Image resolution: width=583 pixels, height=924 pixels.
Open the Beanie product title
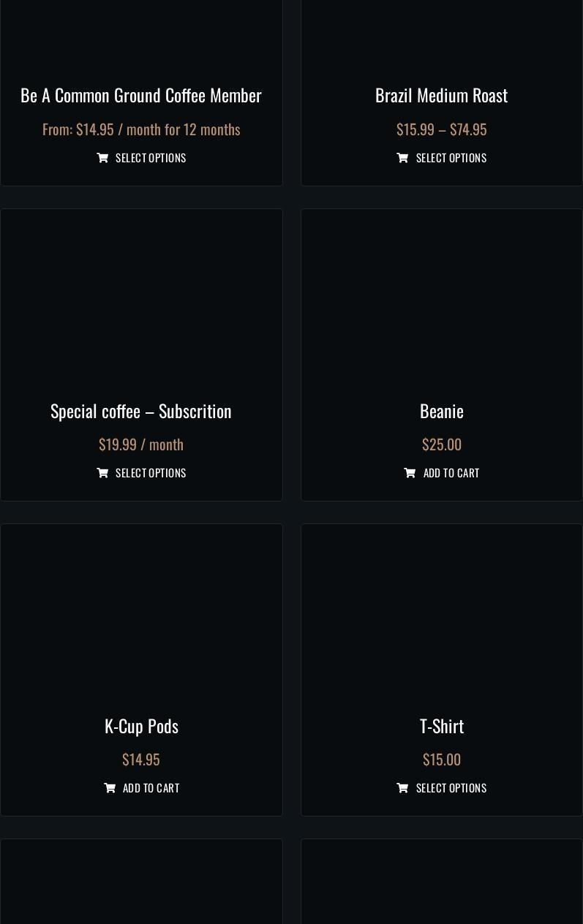click(x=441, y=411)
